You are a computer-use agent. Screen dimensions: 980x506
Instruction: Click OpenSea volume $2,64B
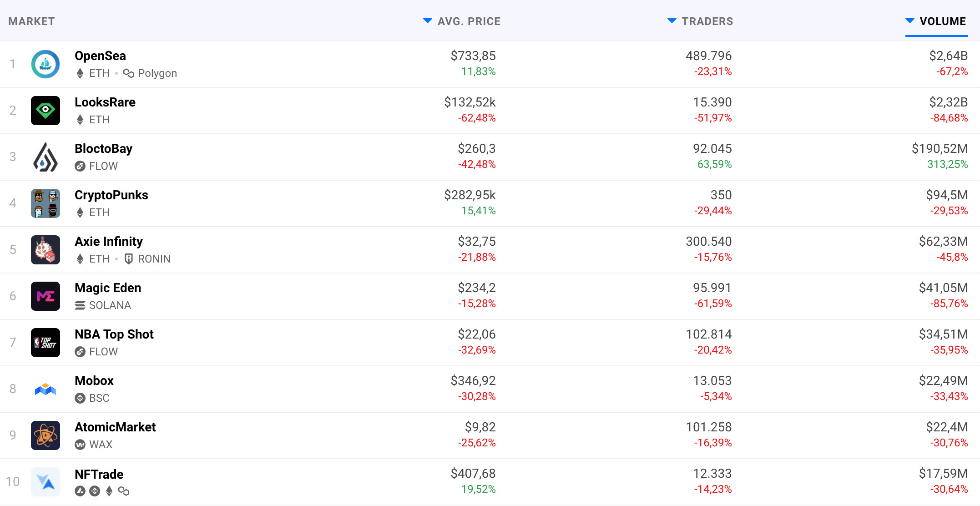coord(948,56)
